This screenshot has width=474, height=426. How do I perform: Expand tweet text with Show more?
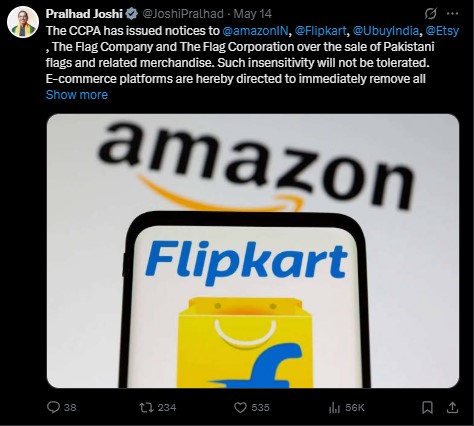[77, 95]
